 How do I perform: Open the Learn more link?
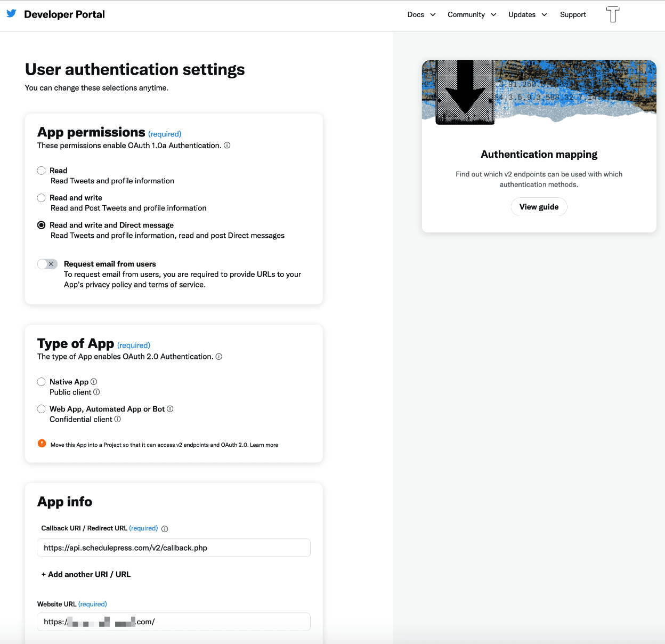coord(264,445)
